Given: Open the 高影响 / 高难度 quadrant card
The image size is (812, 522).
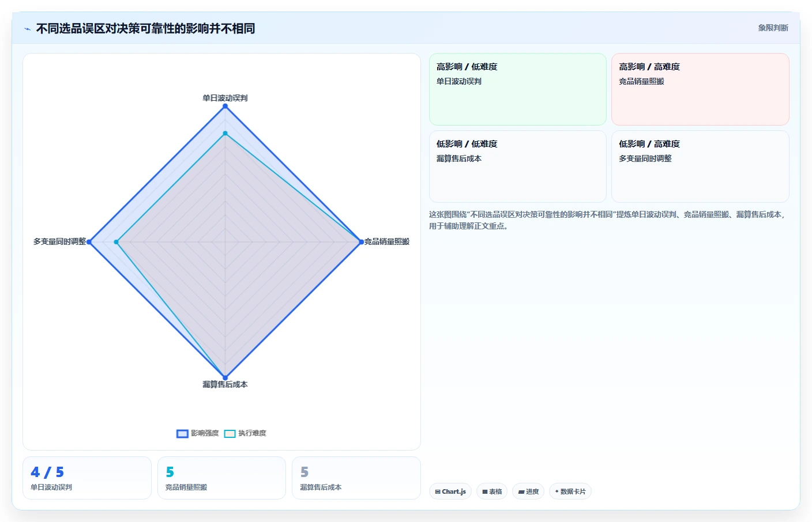Looking at the screenshot, I should coord(700,89).
